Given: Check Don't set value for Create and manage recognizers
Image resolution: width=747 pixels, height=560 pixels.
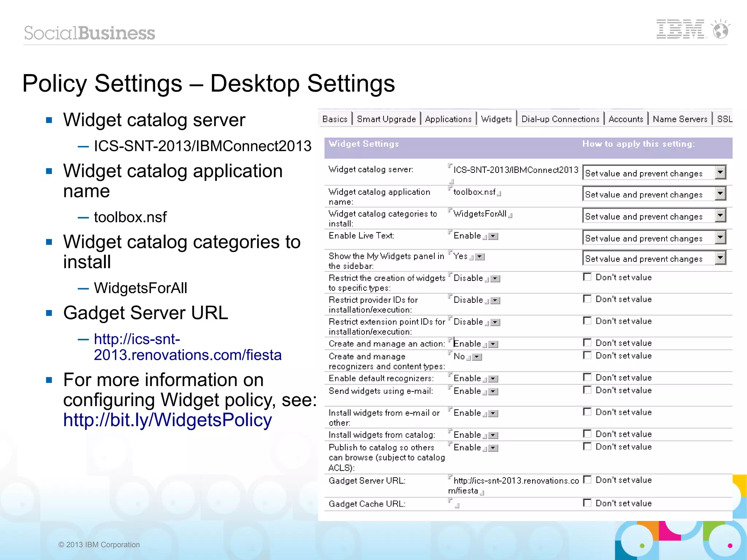Looking at the screenshot, I should pos(587,355).
